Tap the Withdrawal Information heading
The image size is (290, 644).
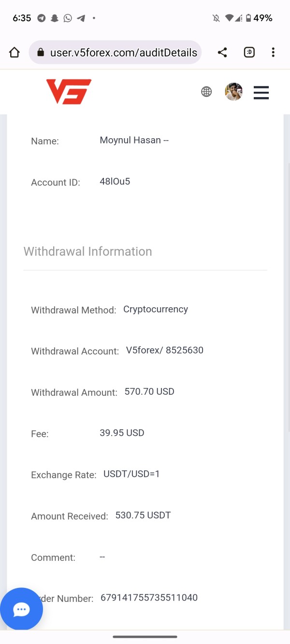[x=88, y=251]
